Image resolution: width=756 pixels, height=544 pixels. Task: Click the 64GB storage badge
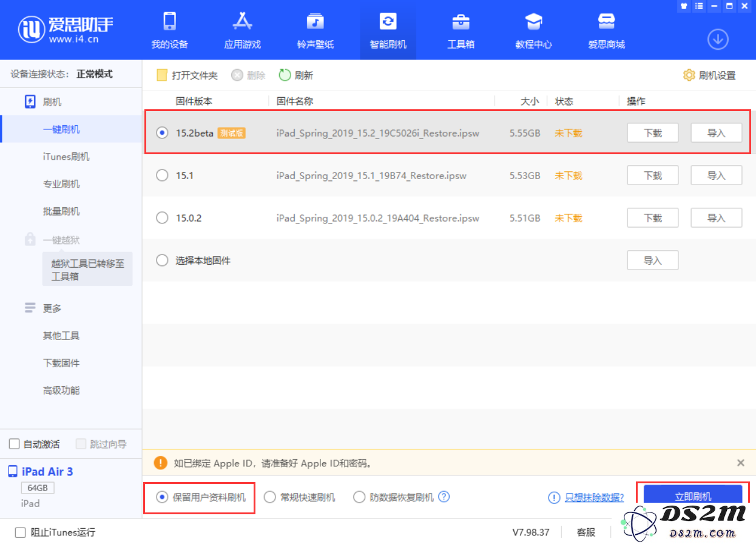click(x=38, y=488)
